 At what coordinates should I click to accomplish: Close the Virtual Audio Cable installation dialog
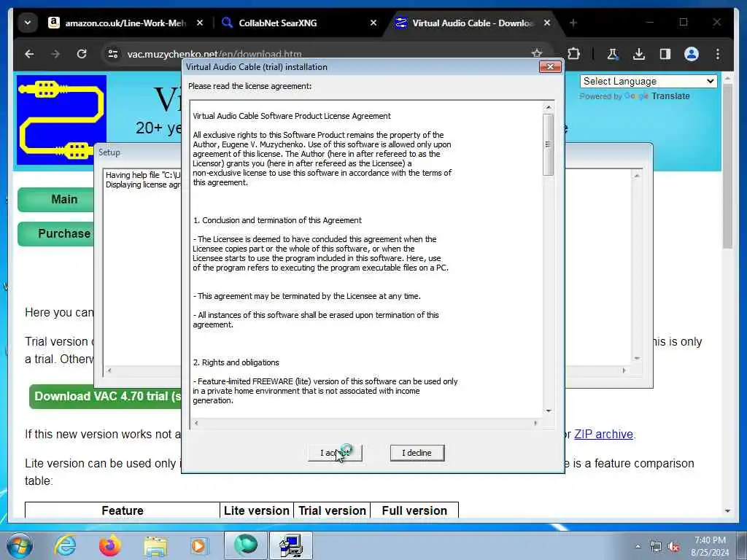[x=550, y=66]
